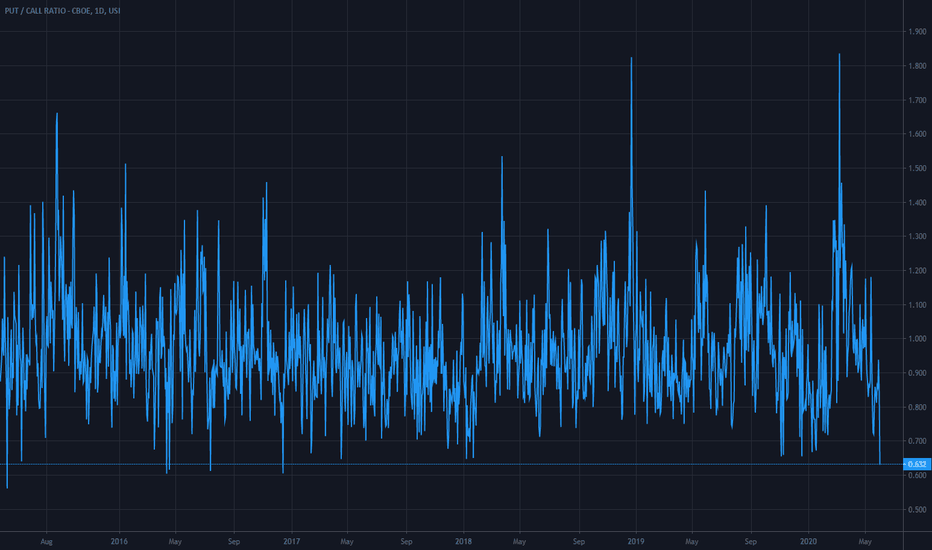Click the 1.100 price axis label

[917, 305]
